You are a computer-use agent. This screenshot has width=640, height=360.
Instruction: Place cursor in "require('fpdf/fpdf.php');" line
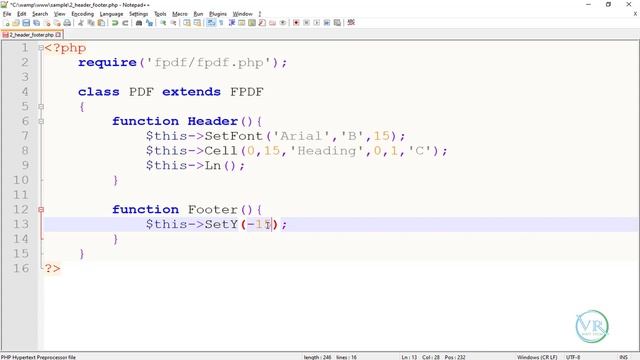tap(182, 62)
